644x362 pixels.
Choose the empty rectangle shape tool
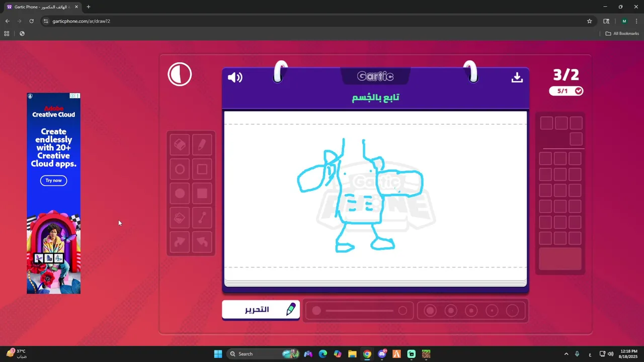202,169
